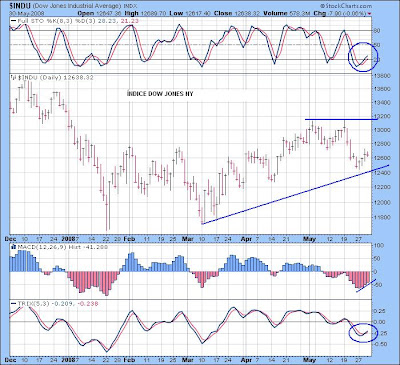Click the 0.25 label on the TRIX axis
Screen dimensions: 400x365
pos(380,311)
